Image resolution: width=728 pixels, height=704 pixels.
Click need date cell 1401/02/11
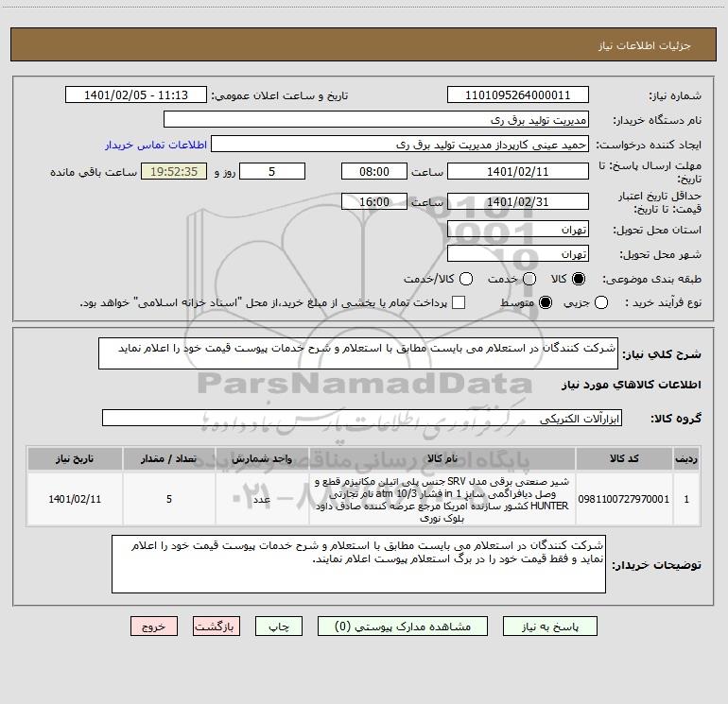(x=75, y=499)
